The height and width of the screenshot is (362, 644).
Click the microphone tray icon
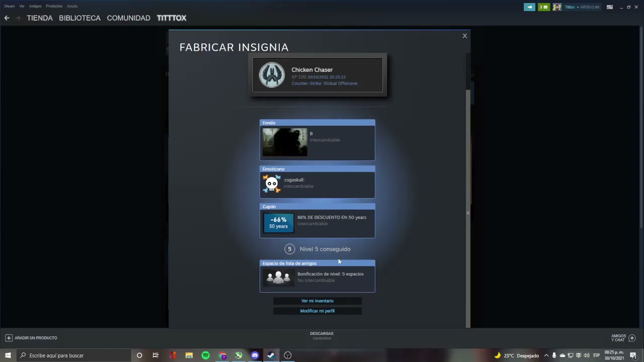tap(554, 355)
